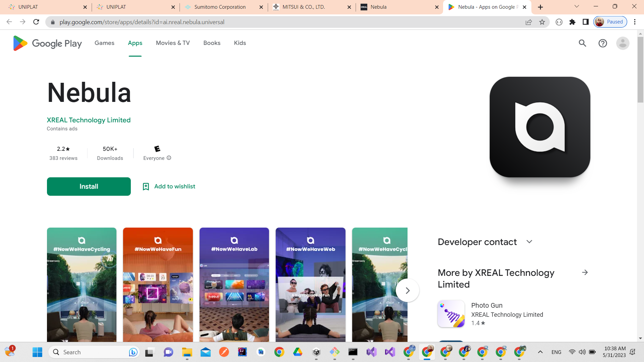Switch to the Movies & TV tab
This screenshot has width=644, height=362.
(x=172, y=43)
